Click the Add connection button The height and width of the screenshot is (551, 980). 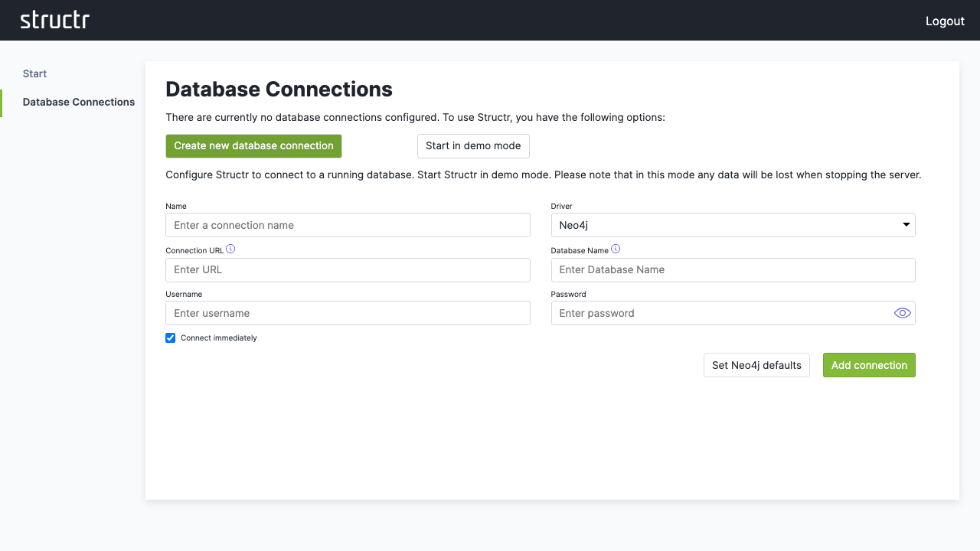point(869,365)
